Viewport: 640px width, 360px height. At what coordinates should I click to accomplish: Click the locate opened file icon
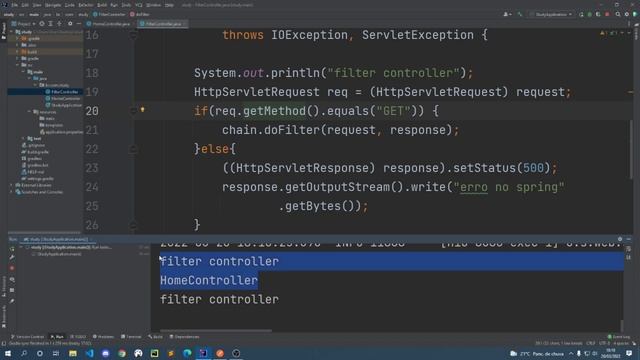(x=42, y=24)
